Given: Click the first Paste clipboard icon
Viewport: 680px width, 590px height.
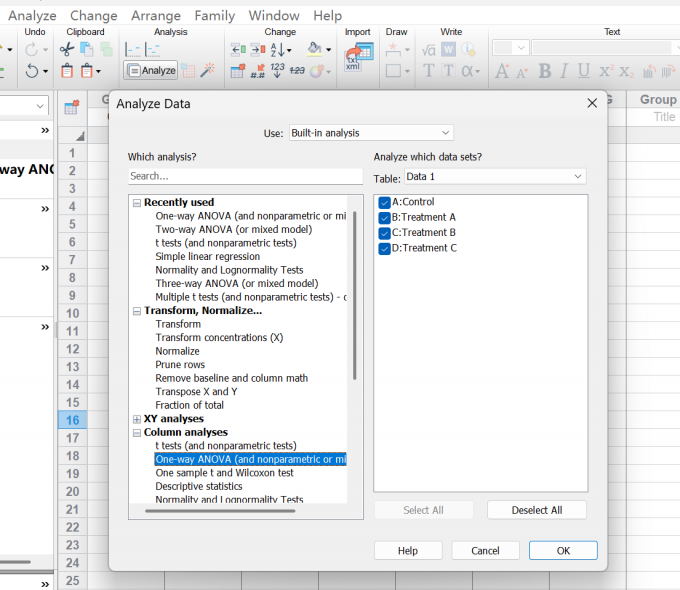Looking at the screenshot, I should pos(67,71).
